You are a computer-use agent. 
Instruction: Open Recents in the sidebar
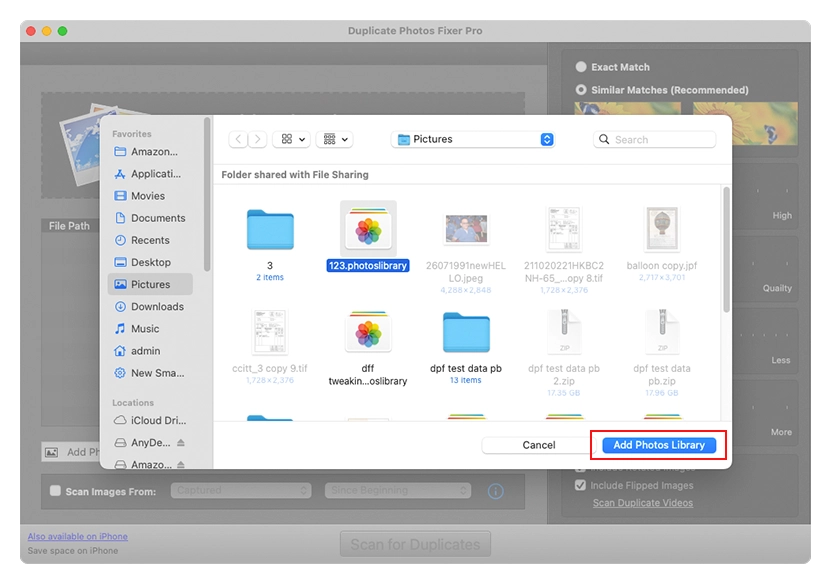150,240
